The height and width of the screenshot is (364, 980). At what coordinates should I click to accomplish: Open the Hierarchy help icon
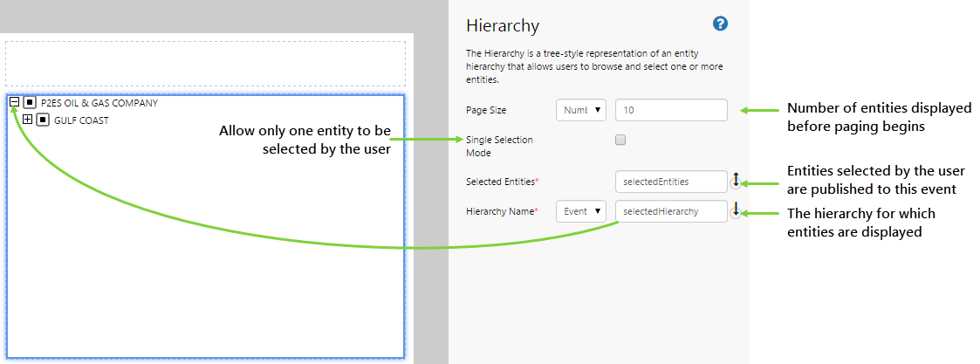click(x=720, y=24)
